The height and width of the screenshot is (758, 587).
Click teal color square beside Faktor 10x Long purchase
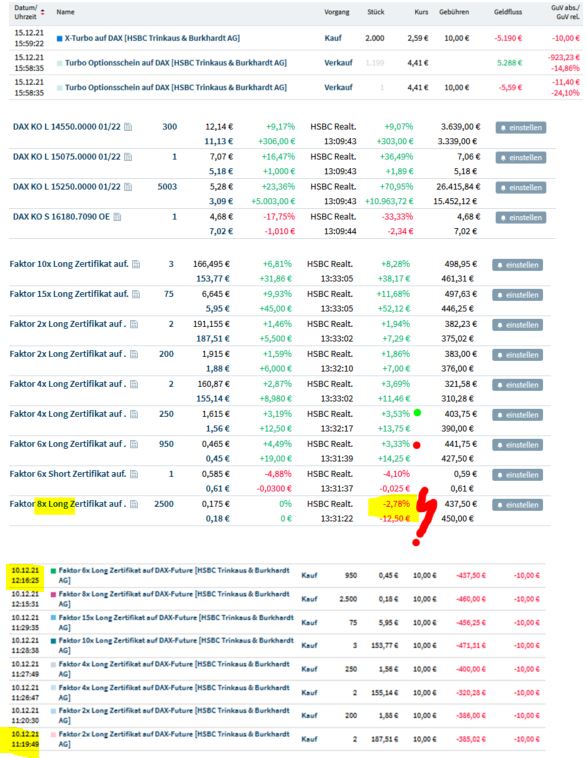pyautogui.click(x=53, y=641)
